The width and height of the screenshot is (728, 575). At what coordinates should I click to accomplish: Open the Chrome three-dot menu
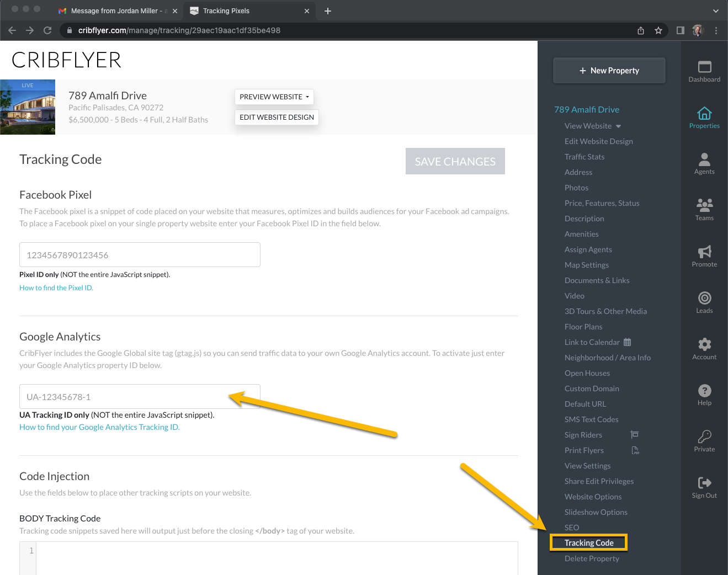point(716,30)
